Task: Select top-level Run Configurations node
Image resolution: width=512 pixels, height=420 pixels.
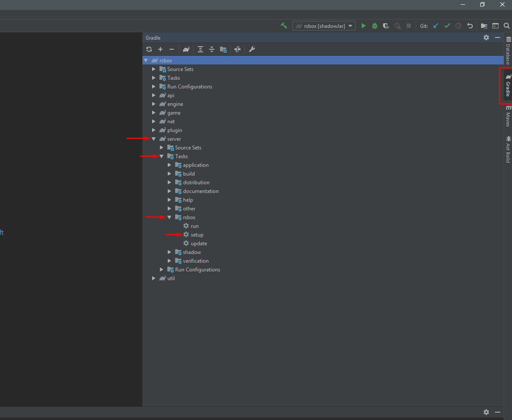Action: tap(190, 87)
